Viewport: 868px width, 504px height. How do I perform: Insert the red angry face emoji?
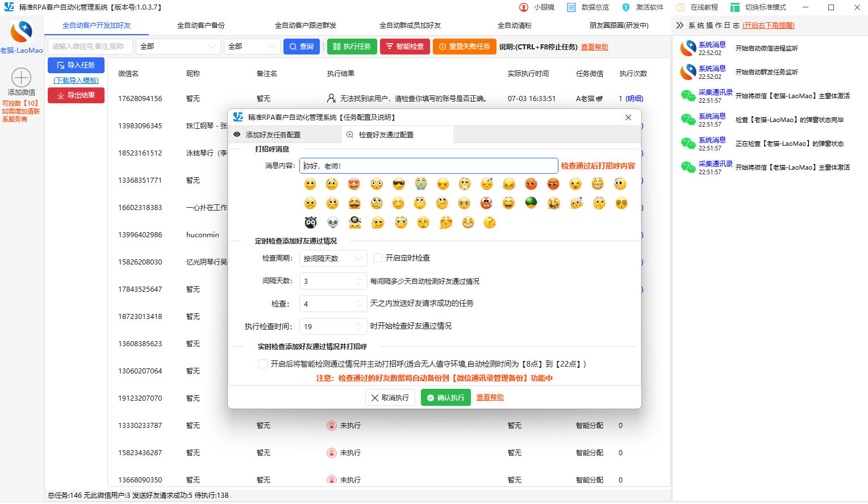point(553,184)
